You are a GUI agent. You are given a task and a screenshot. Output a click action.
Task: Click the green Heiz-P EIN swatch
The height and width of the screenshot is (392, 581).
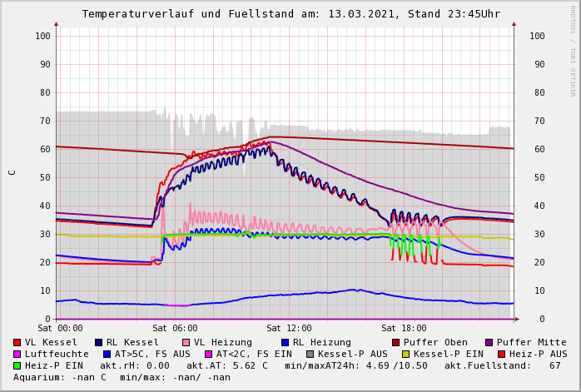(17, 365)
